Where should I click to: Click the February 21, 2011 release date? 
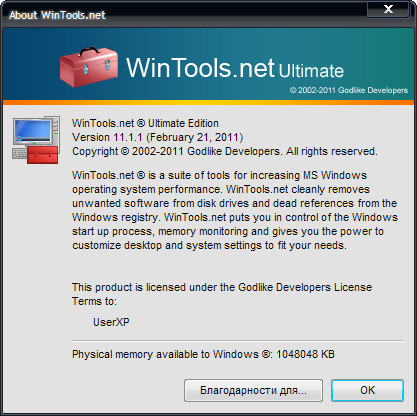(x=195, y=137)
